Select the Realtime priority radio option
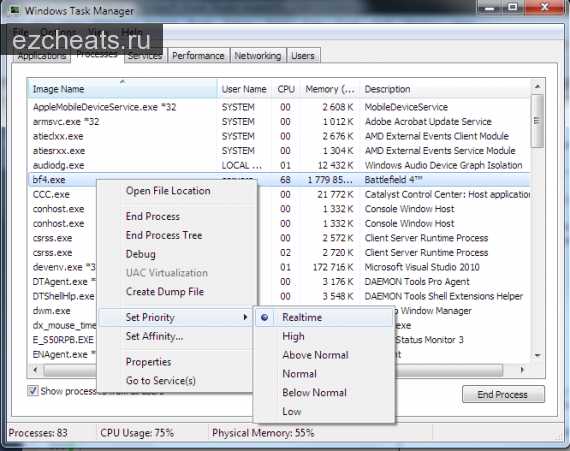Viewport: 570px width, 451px height. tap(265, 317)
